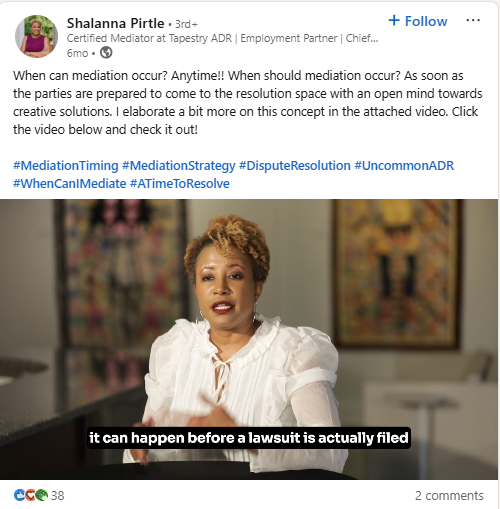
Task: Open the #UncommonADR hashtag
Action: 404,166
